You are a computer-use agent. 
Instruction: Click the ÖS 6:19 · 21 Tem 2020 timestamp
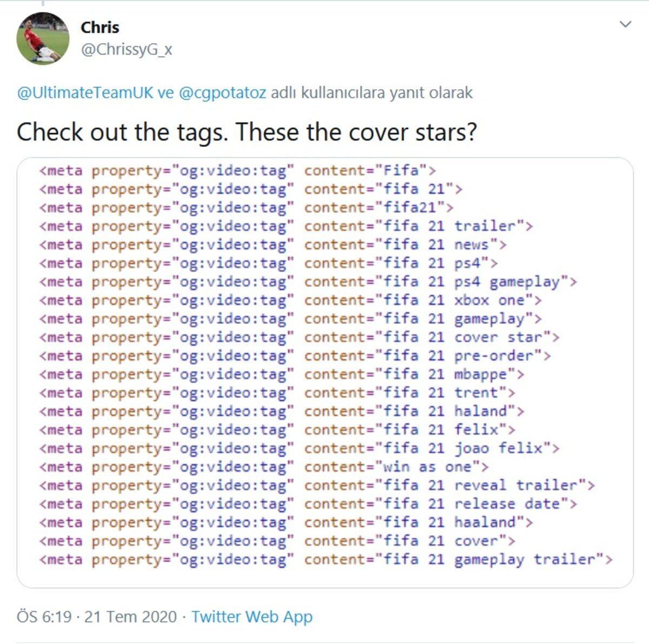(97, 616)
